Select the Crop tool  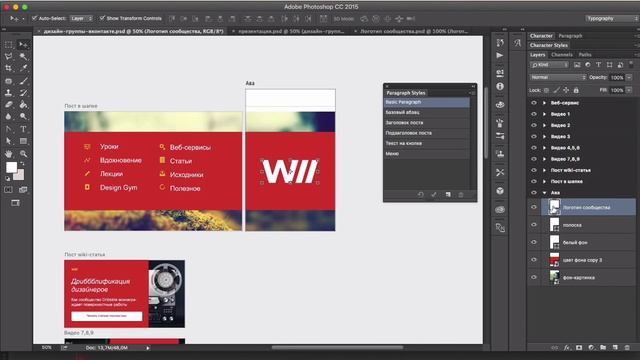tap(9, 68)
